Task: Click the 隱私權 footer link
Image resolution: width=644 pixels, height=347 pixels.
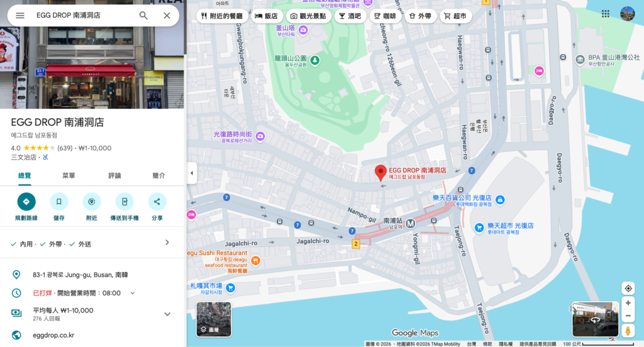Action: click(x=506, y=344)
